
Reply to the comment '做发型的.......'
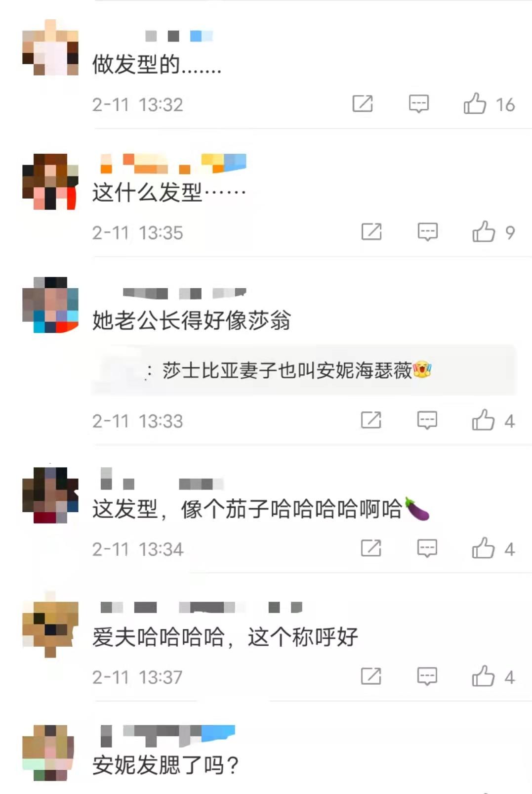[418, 104]
